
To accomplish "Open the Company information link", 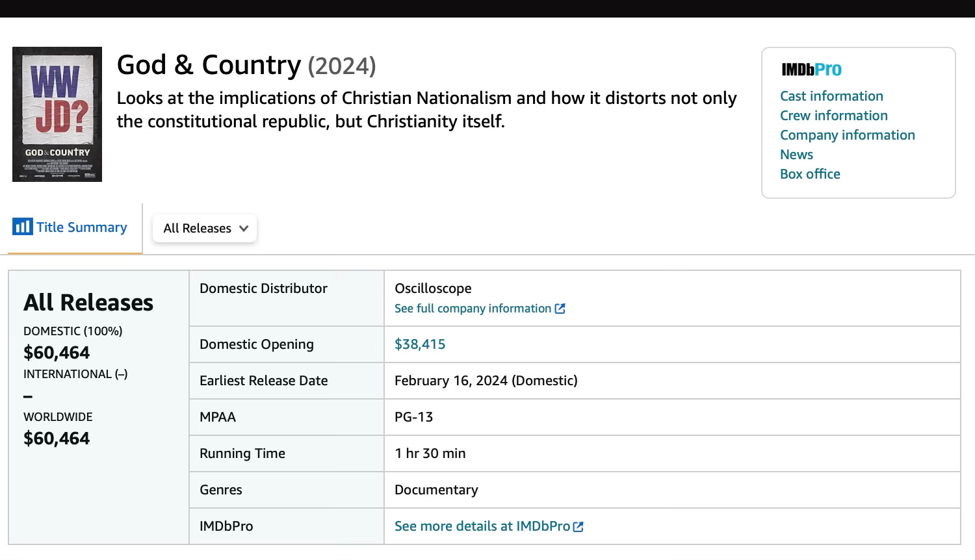I will [848, 135].
